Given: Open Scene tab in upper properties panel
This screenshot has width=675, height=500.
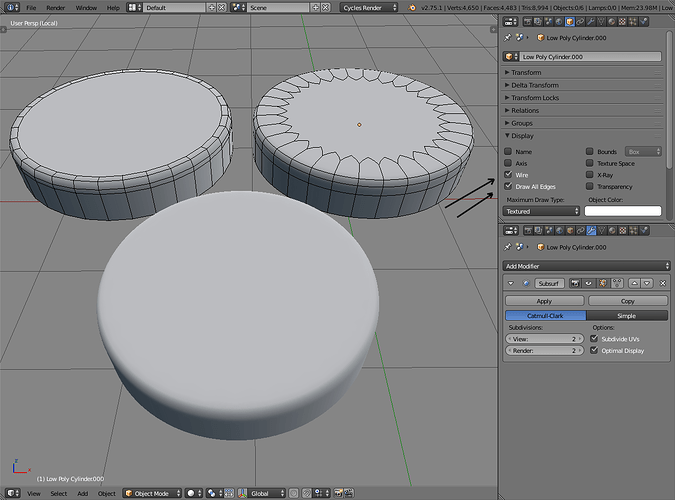Looking at the screenshot, I should [548, 22].
